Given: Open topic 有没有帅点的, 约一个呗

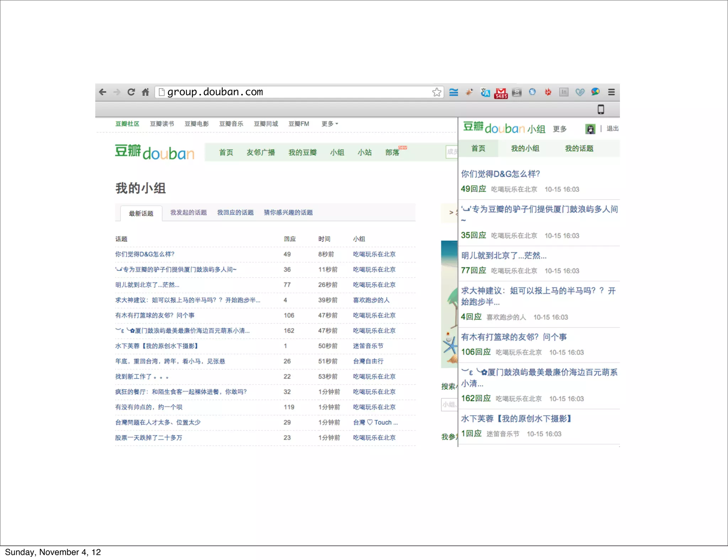Looking at the screenshot, I should 149,407.
